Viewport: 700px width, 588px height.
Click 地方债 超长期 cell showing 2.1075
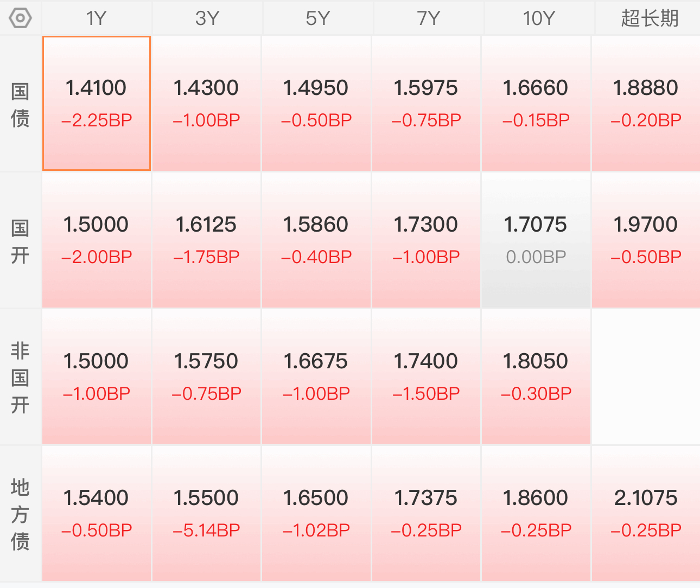pyautogui.click(x=646, y=514)
